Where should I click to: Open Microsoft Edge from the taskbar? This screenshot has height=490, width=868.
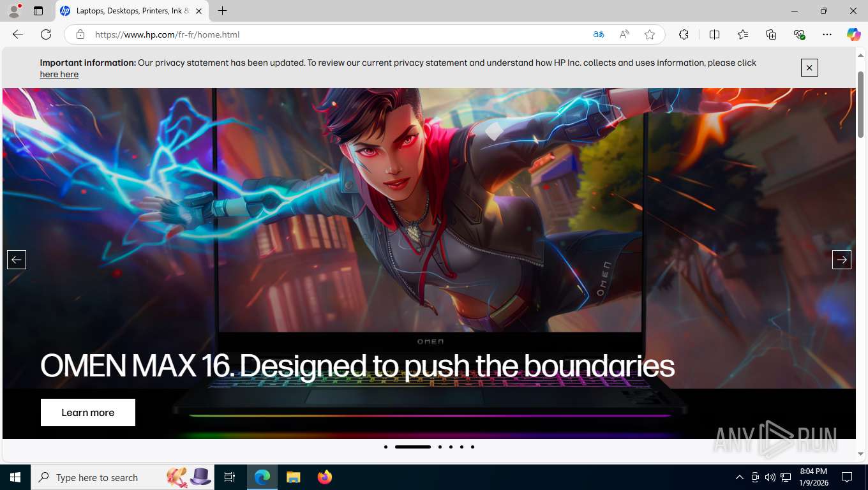click(262, 477)
